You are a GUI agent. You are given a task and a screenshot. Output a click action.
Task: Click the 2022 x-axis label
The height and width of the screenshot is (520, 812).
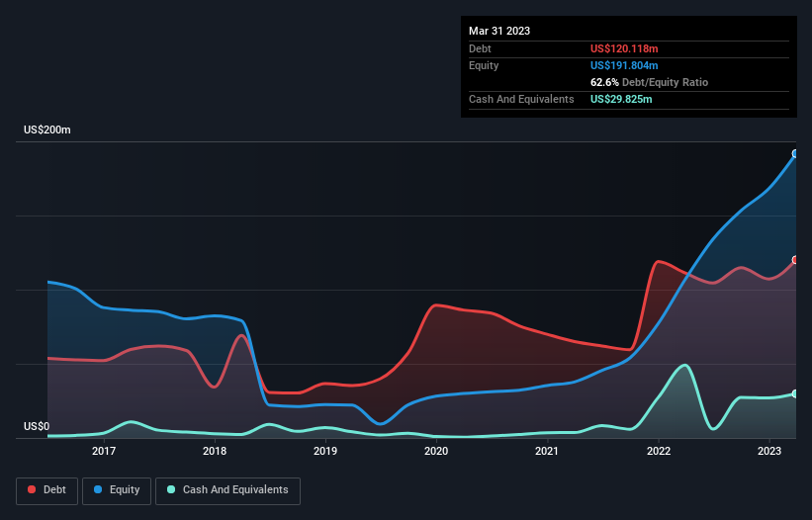click(658, 451)
